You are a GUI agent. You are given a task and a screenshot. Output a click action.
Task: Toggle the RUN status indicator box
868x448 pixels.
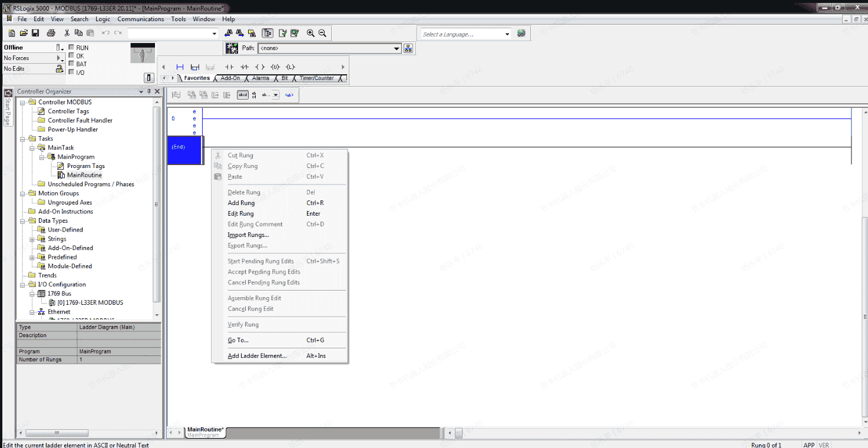pyautogui.click(x=72, y=48)
